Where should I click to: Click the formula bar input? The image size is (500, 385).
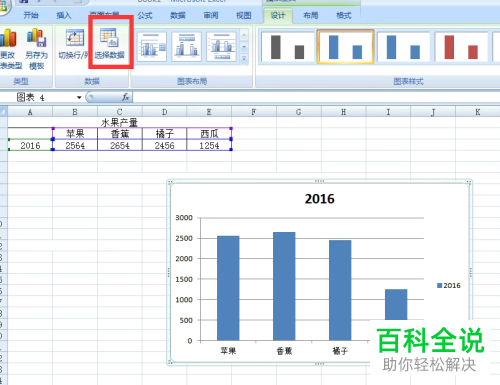tap(316, 97)
